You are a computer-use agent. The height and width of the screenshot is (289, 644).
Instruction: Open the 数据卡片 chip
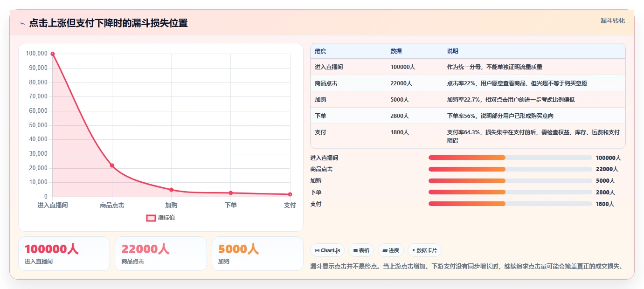[424, 250]
